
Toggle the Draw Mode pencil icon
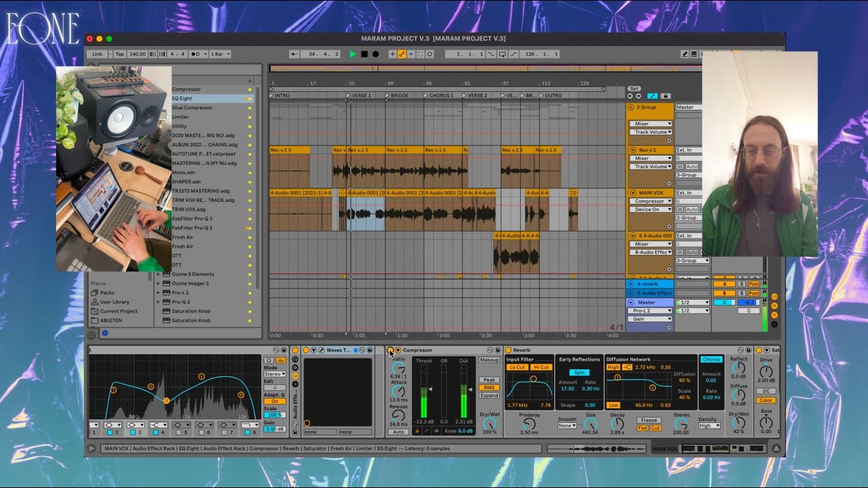point(685,54)
